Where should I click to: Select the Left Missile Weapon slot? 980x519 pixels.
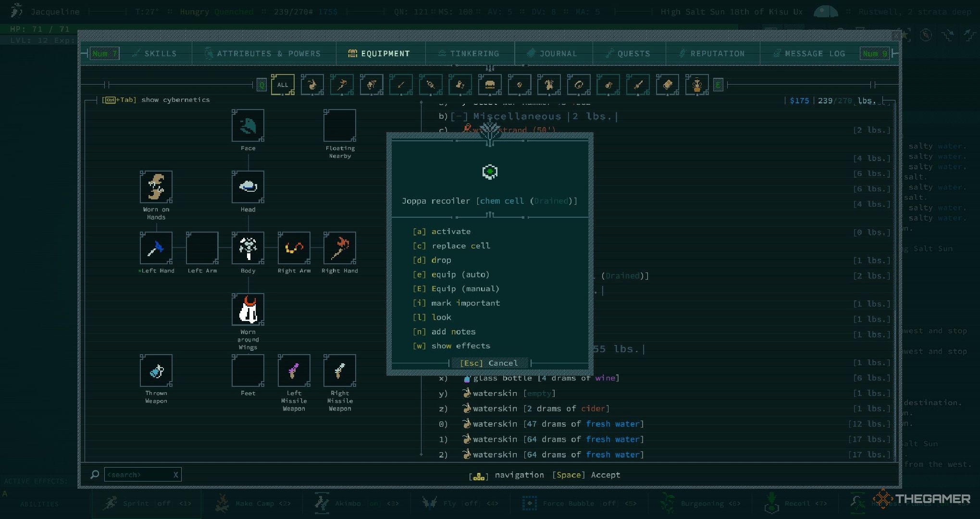point(294,371)
